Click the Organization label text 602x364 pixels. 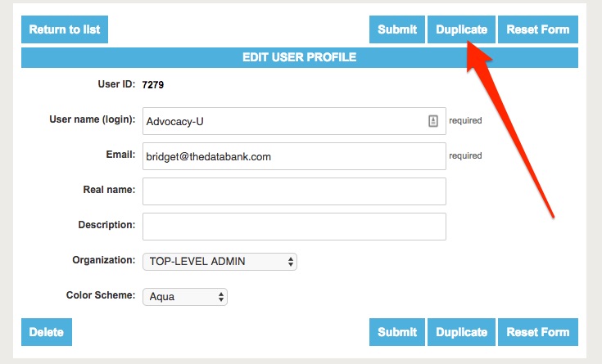pyautogui.click(x=104, y=260)
